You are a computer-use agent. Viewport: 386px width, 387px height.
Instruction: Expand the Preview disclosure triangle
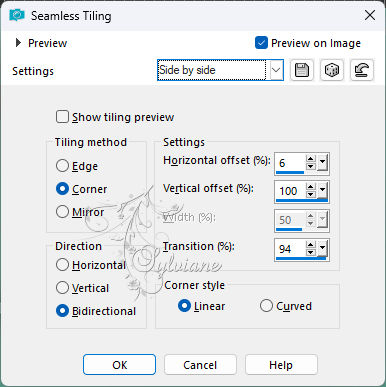pos(18,43)
